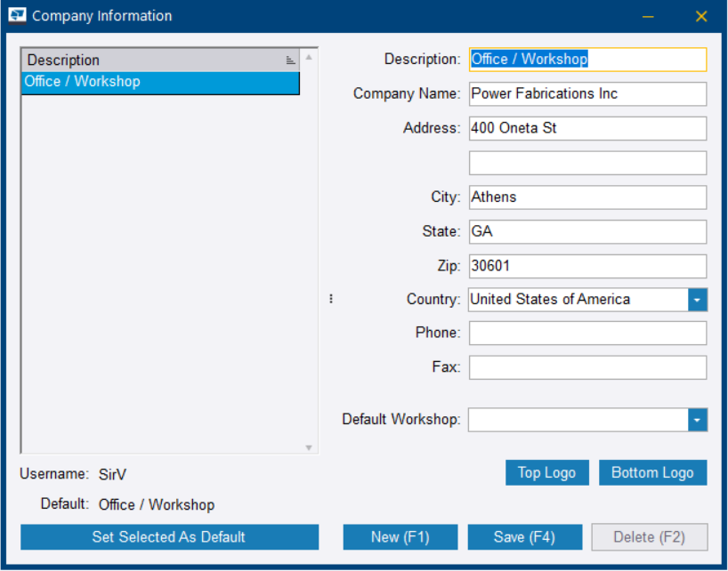Click the app icon in title bar
Image resolution: width=728 pixels, height=571 pixels.
pos(17,16)
